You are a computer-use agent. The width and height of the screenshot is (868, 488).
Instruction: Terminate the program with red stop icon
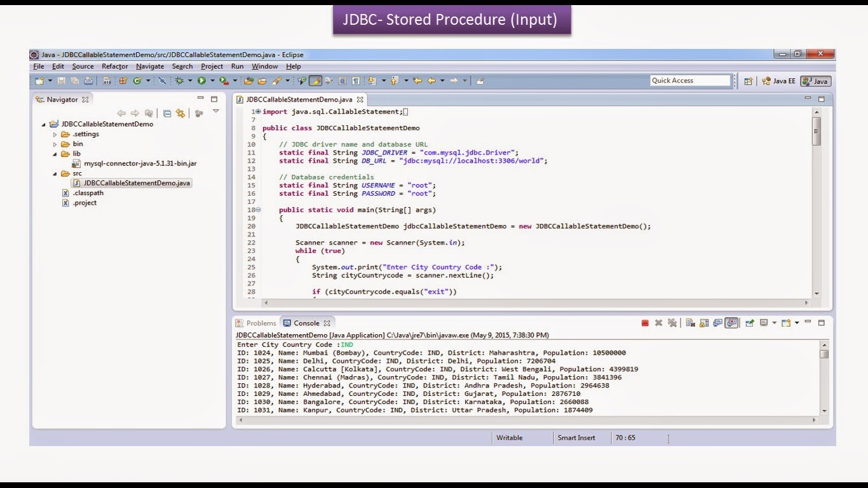point(645,323)
